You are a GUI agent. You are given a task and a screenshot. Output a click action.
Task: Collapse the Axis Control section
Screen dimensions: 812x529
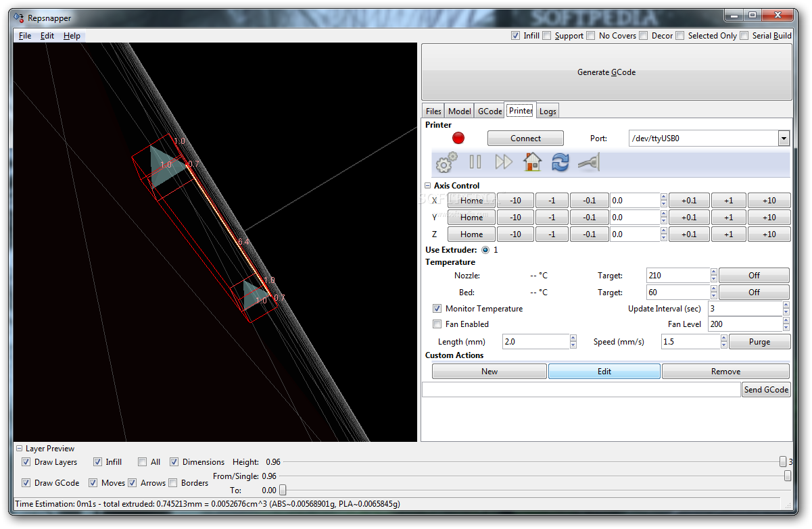point(428,185)
